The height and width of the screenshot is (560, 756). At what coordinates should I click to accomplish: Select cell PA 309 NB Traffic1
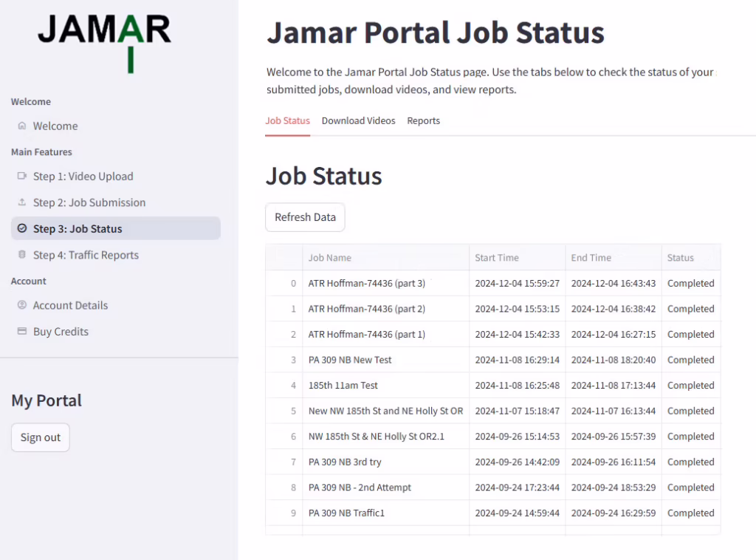(385, 513)
